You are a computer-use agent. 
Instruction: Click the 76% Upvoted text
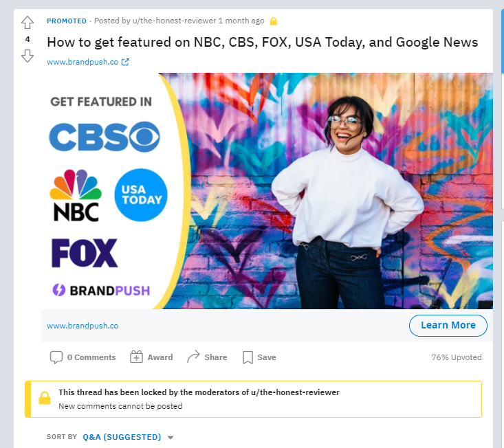pos(457,357)
